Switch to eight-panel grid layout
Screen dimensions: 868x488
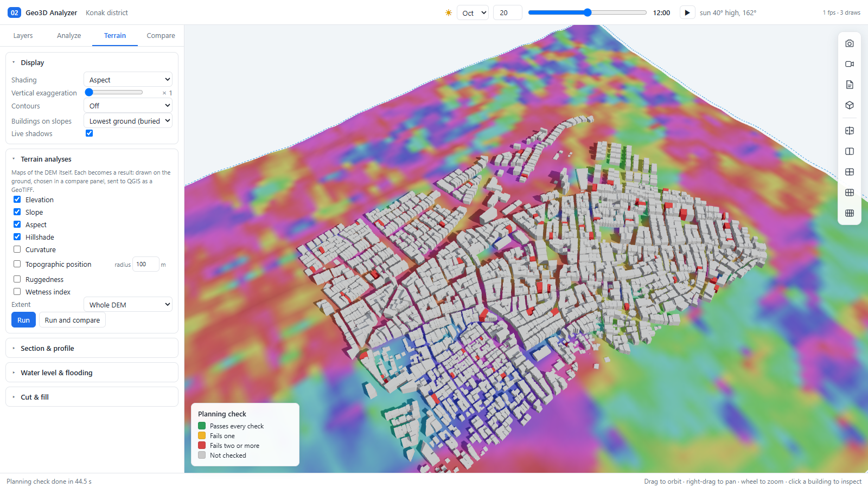[850, 213]
